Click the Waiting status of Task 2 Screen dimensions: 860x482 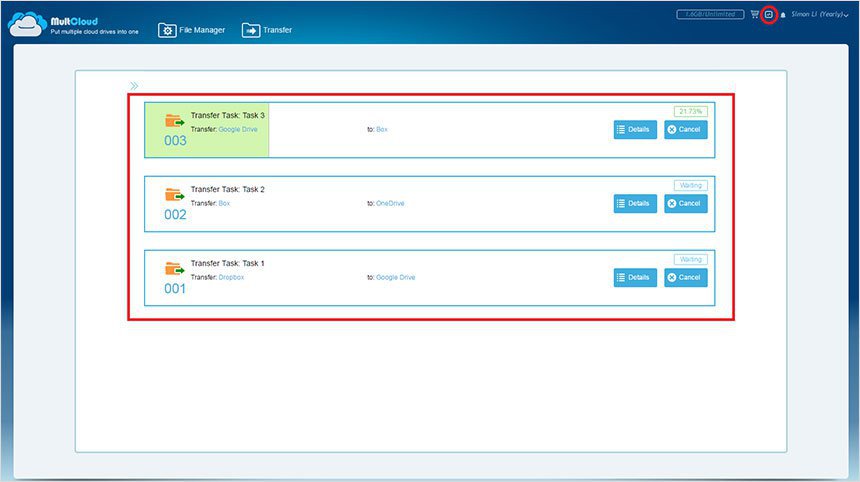691,185
